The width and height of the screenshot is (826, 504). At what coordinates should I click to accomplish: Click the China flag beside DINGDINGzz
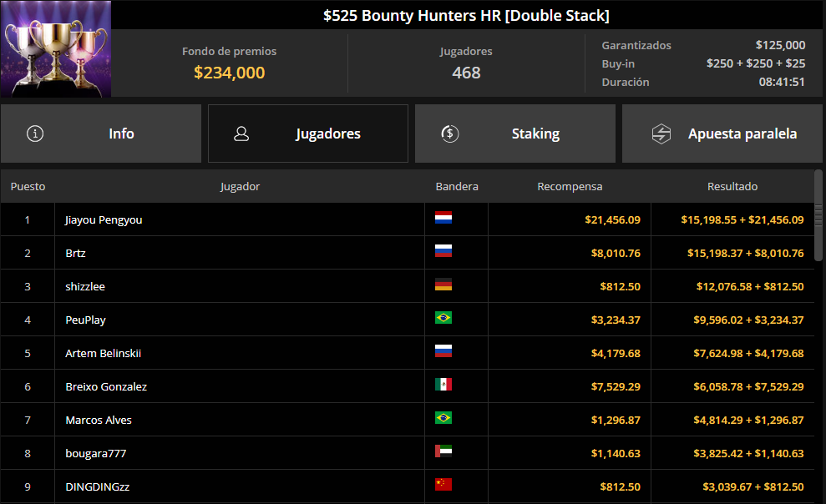point(443,485)
